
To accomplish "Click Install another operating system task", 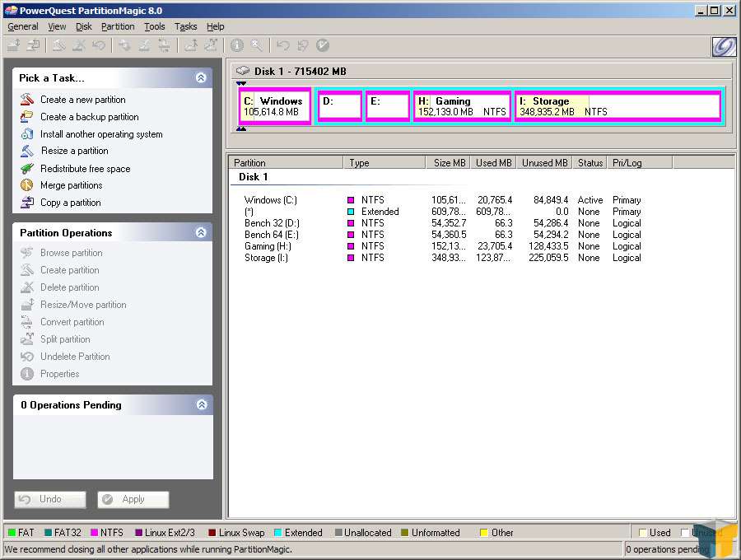I will (101, 133).
